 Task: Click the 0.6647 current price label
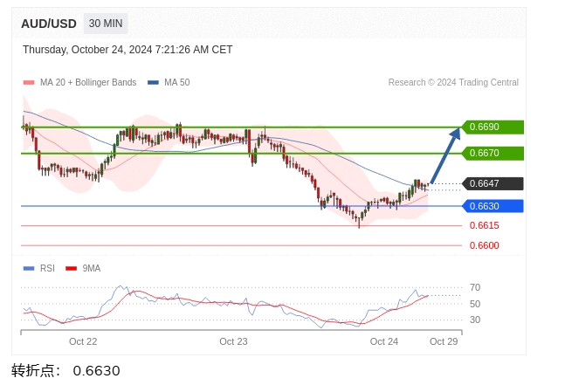click(x=493, y=183)
